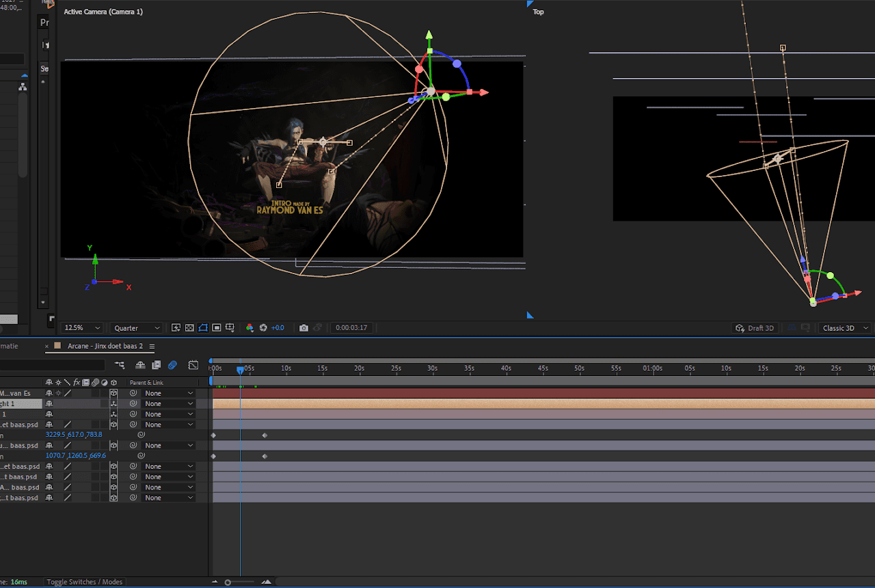This screenshot has width=875, height=588.
Task: Open the Classic 3D renderer dropdown
Action: (x=844, y=328)
